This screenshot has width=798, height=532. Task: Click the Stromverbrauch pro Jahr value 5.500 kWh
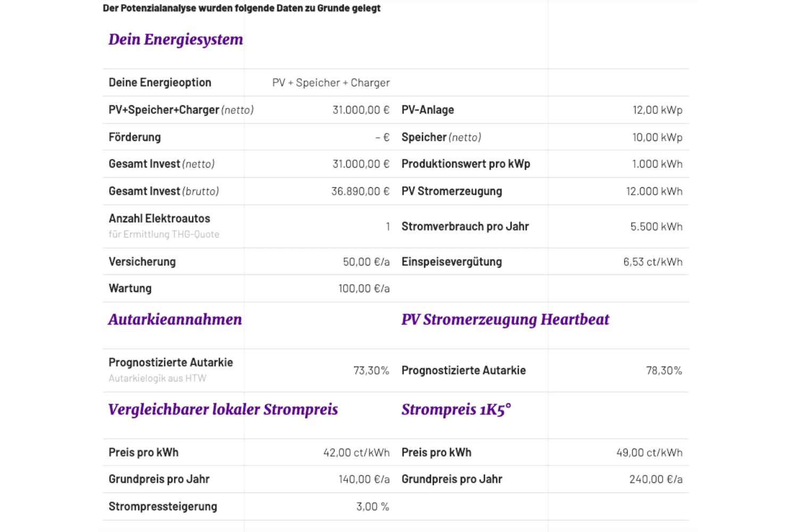coord(656,227)
